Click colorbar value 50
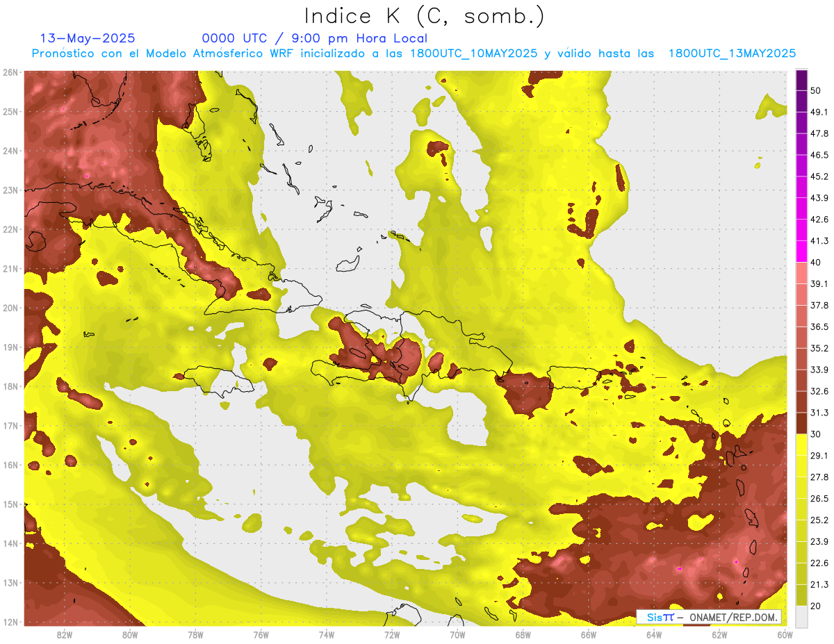834x644 pixels. (816, 90)
